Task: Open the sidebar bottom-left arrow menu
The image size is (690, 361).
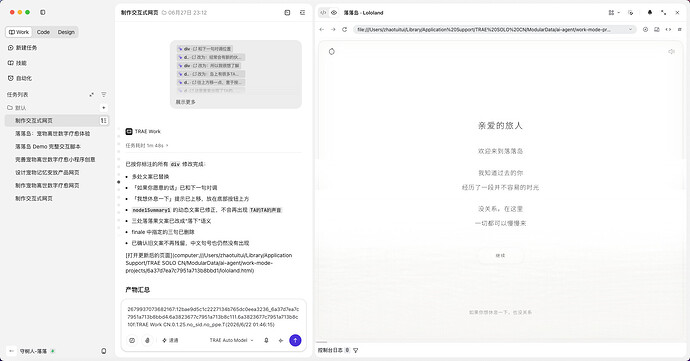Action: 11,351
